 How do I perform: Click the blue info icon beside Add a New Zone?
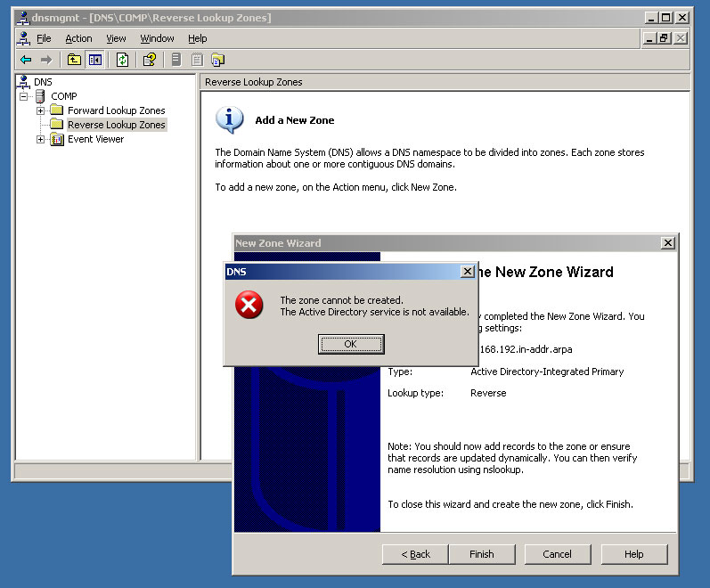(x=229, y=120)
